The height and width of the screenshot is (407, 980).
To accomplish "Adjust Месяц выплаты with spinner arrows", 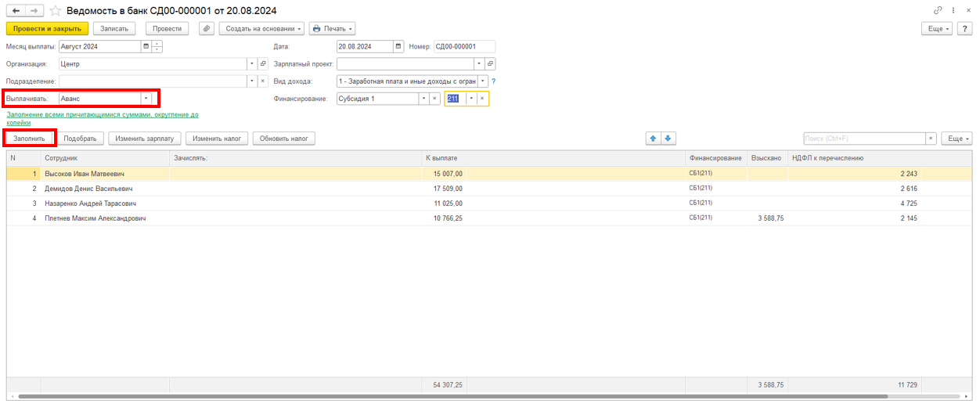I will (x=157, y=46).
